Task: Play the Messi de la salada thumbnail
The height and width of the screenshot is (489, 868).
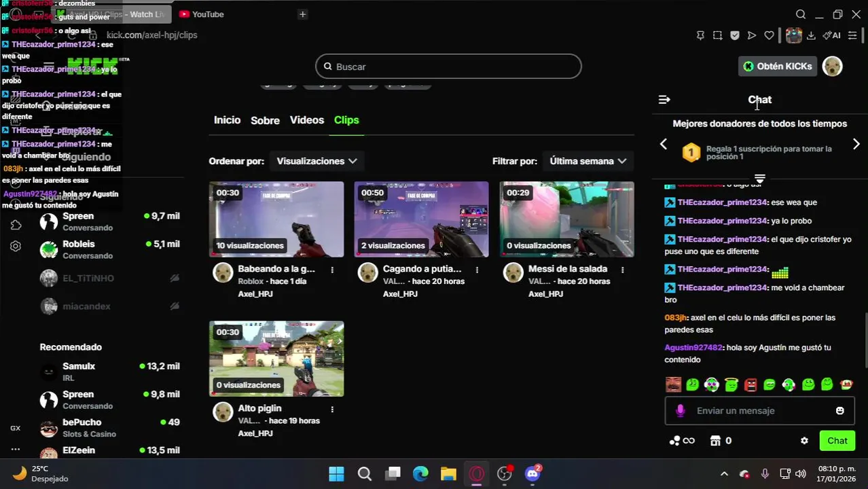Action: (x=566, y=219)
